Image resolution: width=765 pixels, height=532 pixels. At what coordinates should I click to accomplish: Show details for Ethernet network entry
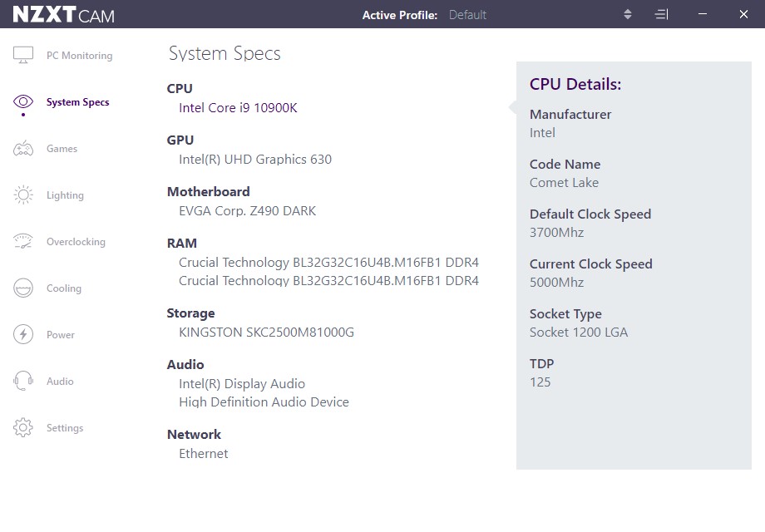click(204, 454)
